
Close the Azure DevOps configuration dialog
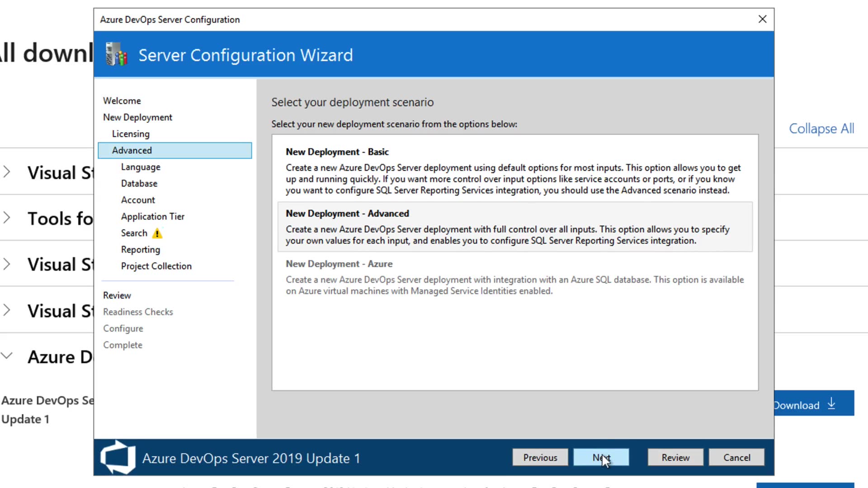click(762, 19)
